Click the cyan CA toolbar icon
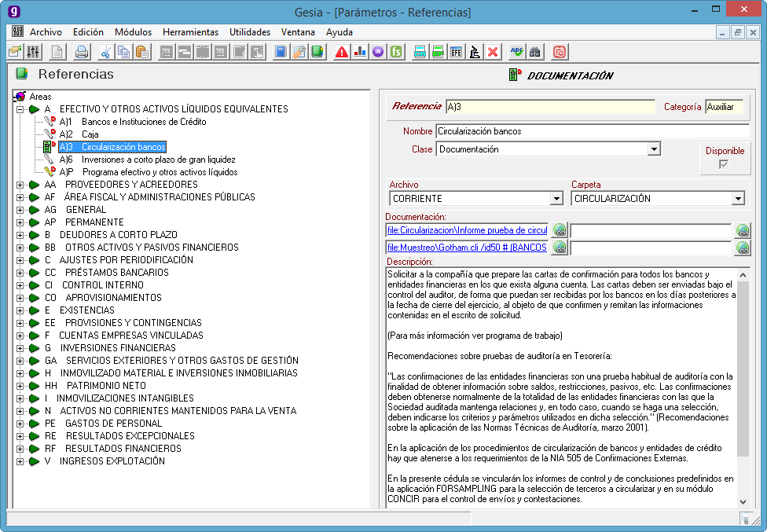767x532 pixels. coord(420,52)
